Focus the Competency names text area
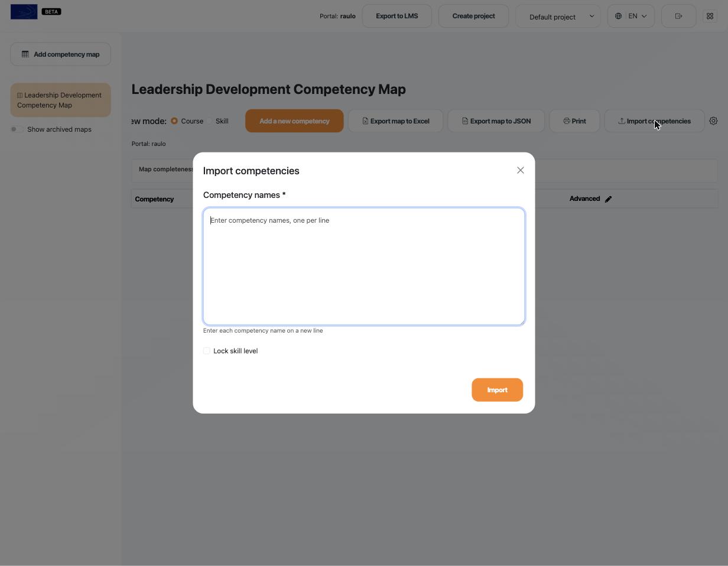This screenshot has width=728, height=566. point(364,266)
